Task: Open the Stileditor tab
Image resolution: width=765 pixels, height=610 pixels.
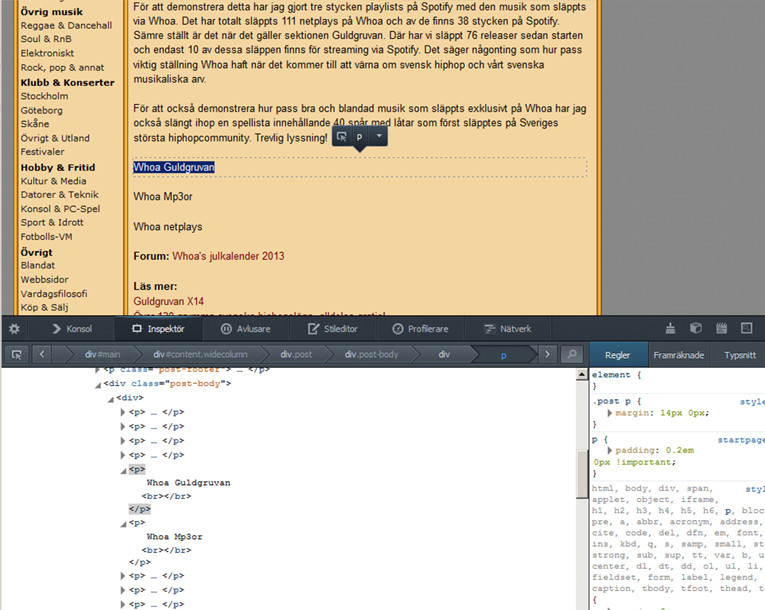Action: click(x=333, y=329)
